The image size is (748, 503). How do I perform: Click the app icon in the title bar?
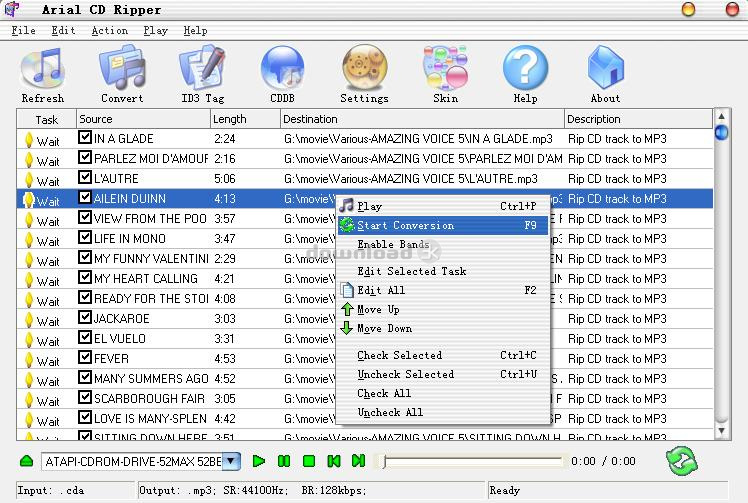tap(11, 9)
